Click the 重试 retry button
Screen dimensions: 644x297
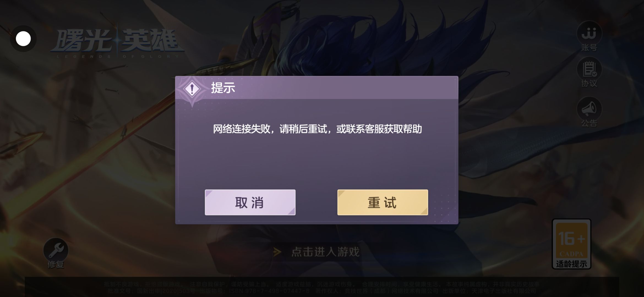click(383, 202)
